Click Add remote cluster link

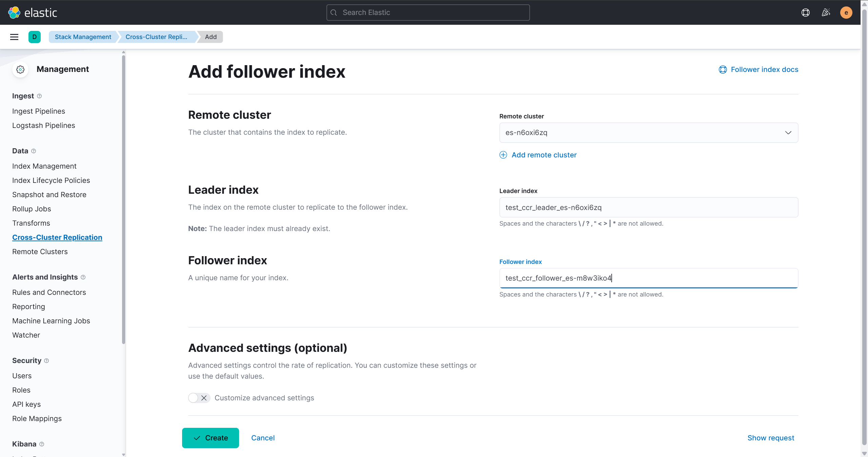(x=544, y=155)
